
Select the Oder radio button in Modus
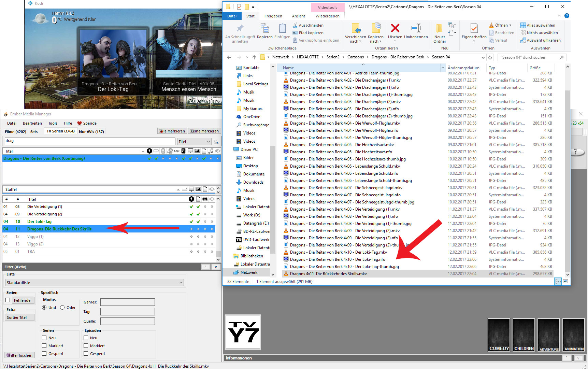(62, 308)
